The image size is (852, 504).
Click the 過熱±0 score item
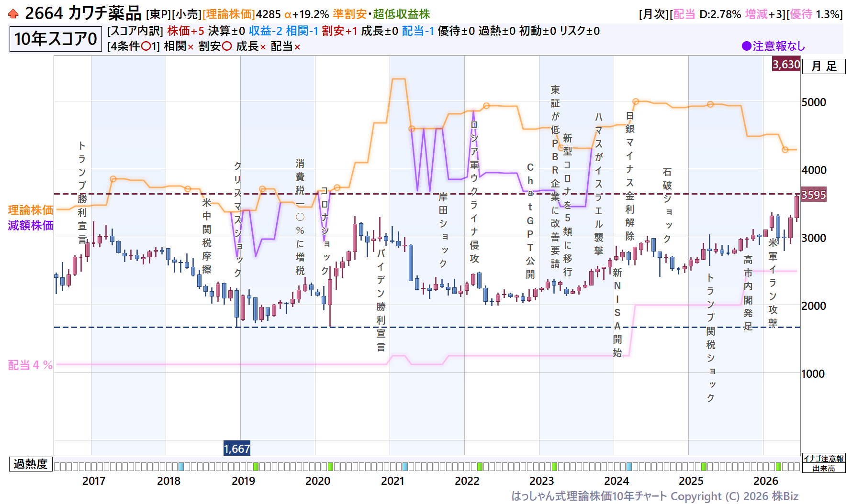[x=497, y=31]
